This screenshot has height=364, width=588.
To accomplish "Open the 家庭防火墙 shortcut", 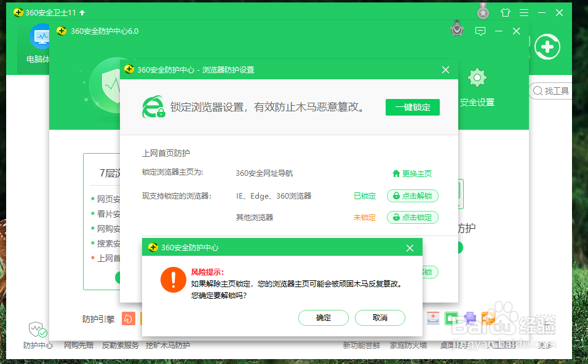I will pyautogui.click(x=408, y=346).
